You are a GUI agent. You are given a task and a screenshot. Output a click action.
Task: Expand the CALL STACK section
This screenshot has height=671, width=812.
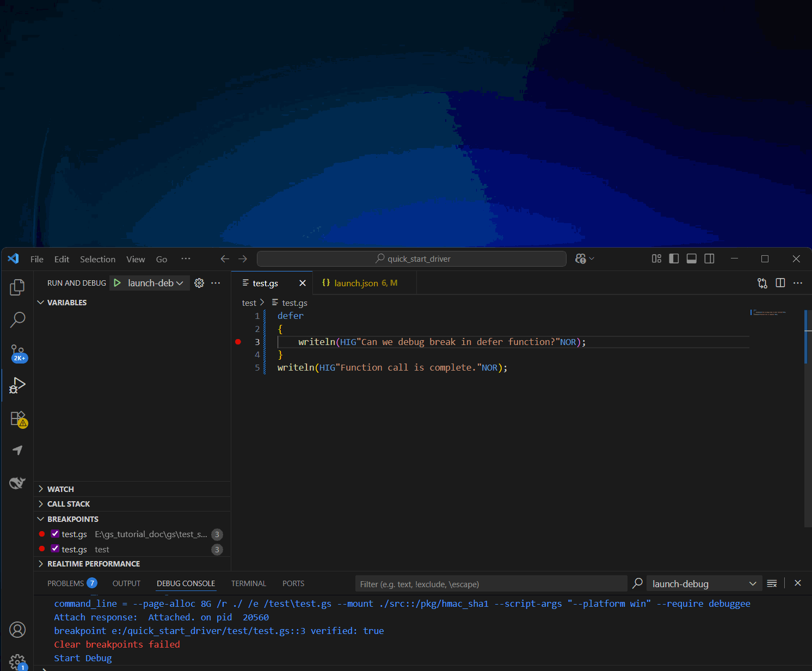(x=68, y=504)
